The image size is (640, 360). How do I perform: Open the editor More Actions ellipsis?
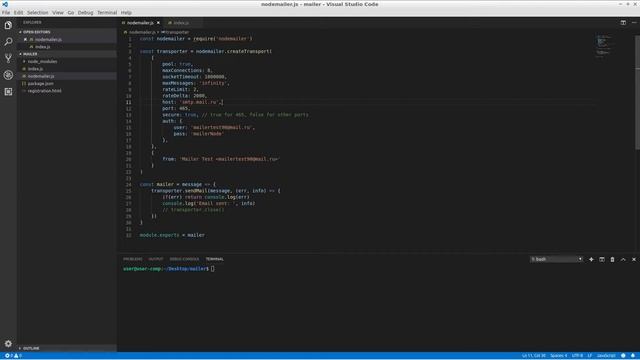[x=634, y=23]
